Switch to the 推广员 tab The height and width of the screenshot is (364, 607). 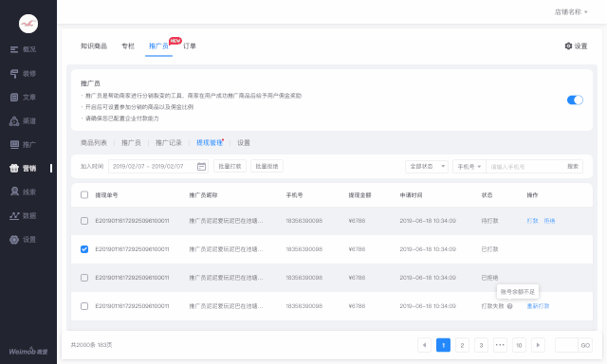[158, 46]
